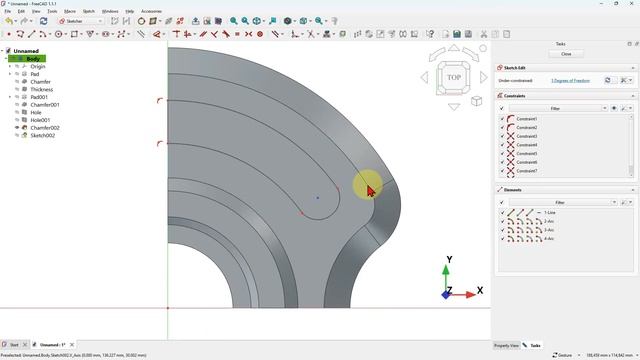Click the Close button in Tasks panel
Image resolution: width=640 pixels, height=360 pixels.
click(x=566, y=54)
